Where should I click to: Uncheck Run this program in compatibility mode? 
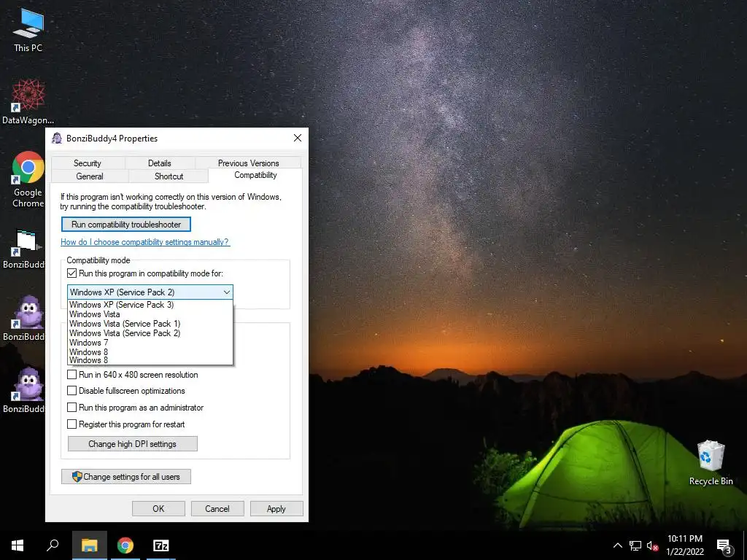coord(72,273)
